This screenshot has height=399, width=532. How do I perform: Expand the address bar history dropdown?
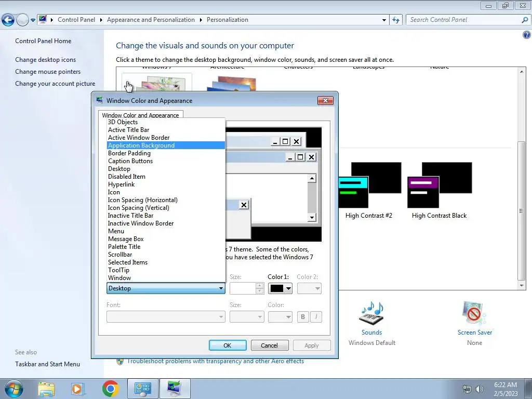pyautogui.click(x=384, y=20)
